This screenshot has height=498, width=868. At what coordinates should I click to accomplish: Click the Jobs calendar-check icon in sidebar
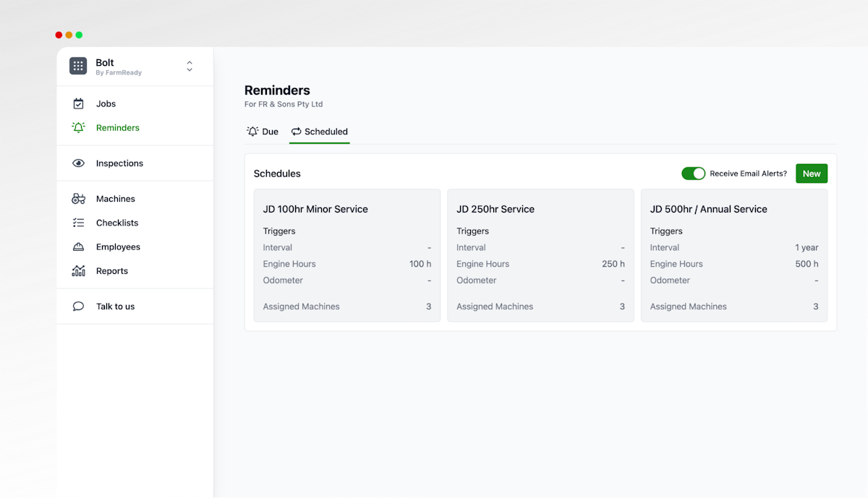(78, 103)
